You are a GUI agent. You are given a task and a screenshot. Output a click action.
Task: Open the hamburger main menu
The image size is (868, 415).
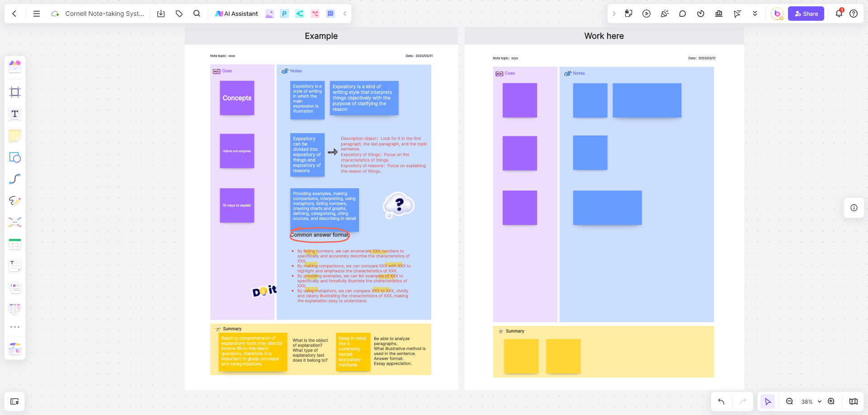pyautogui.click(x=37, y=14)
